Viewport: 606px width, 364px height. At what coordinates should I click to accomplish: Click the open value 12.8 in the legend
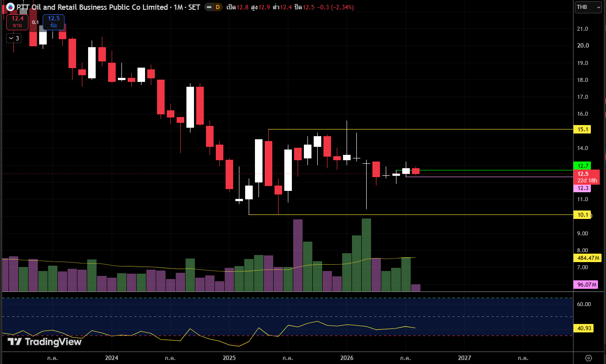242,7
